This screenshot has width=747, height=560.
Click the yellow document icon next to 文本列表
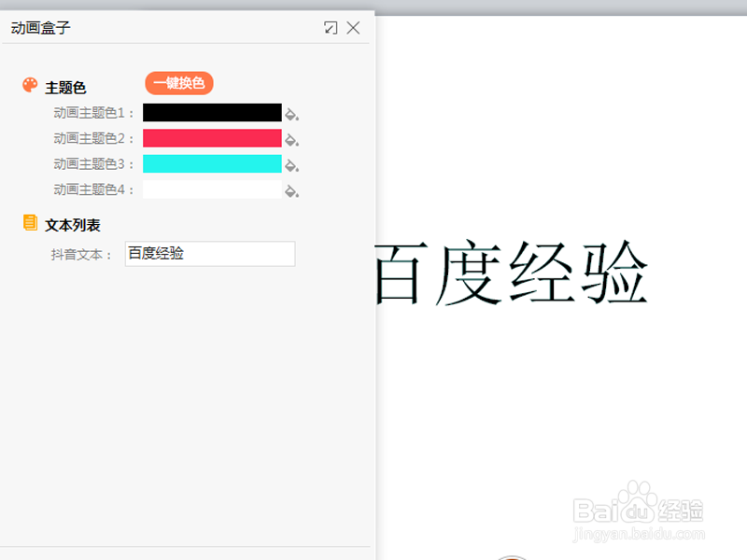[30, 222]
